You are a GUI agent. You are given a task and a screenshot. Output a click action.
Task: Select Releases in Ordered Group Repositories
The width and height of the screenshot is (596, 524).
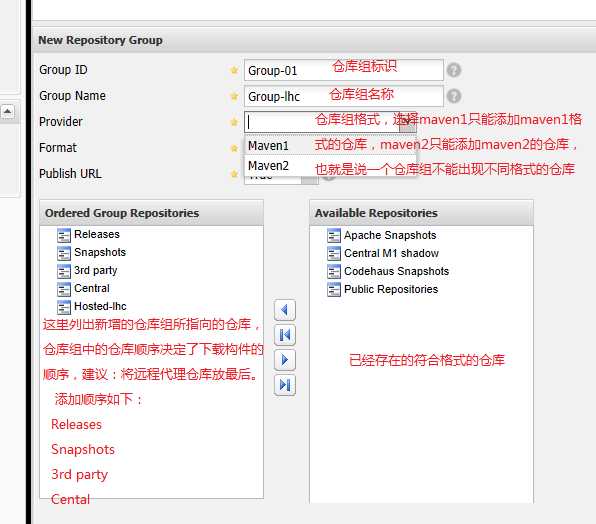pyautogui.click(x=97, y=234)
